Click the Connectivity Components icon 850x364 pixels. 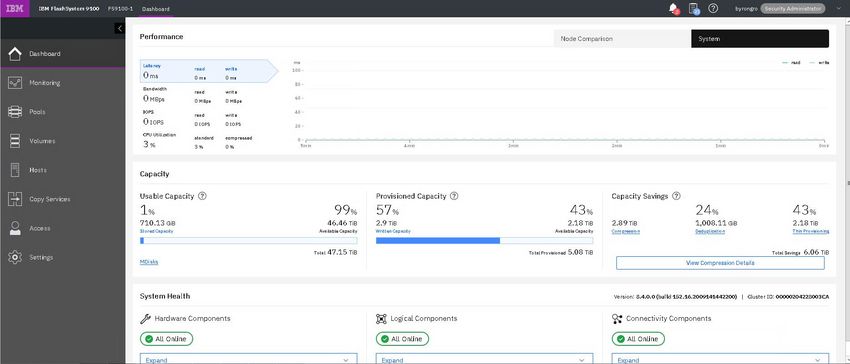tap(617, 318)
